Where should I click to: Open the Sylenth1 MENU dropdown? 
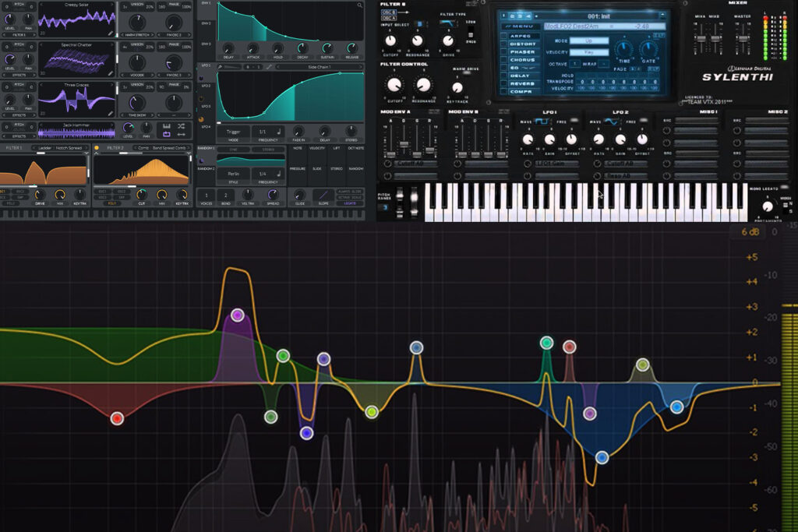[520, 26]
